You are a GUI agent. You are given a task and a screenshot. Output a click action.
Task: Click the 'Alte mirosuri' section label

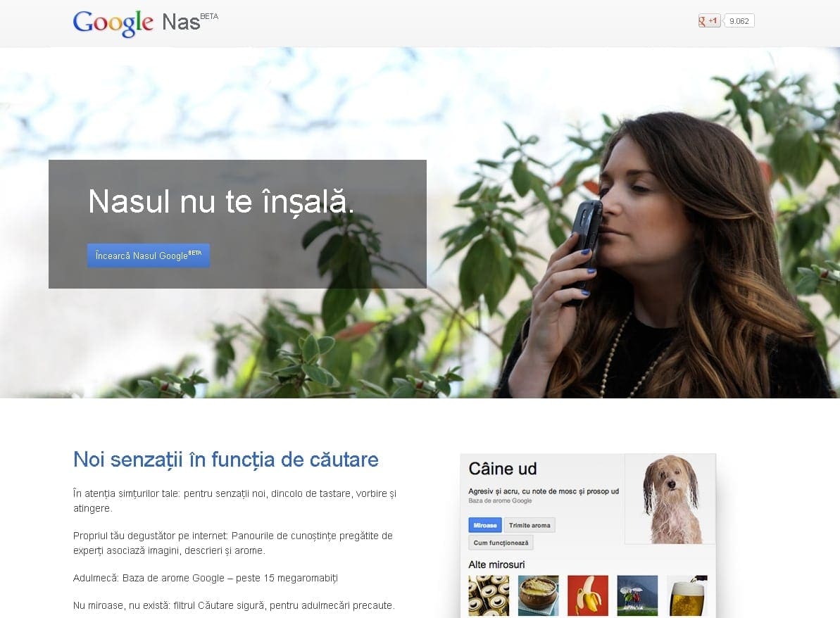496,565
